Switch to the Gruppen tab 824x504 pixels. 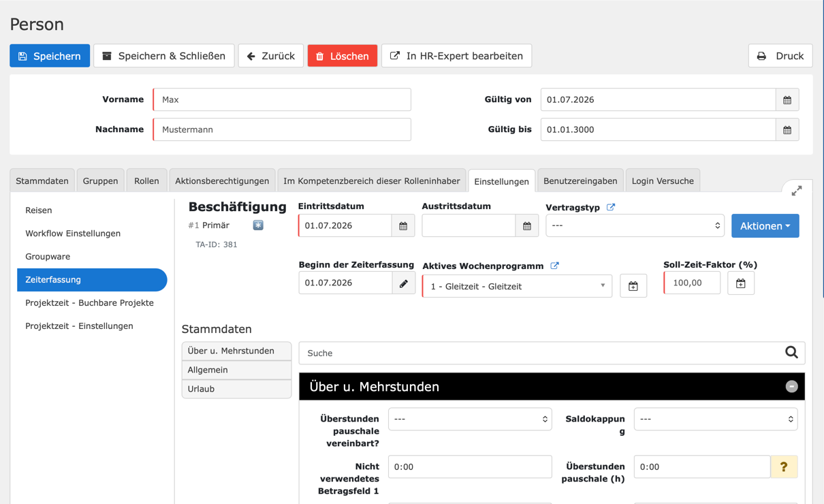coord(100,180)
